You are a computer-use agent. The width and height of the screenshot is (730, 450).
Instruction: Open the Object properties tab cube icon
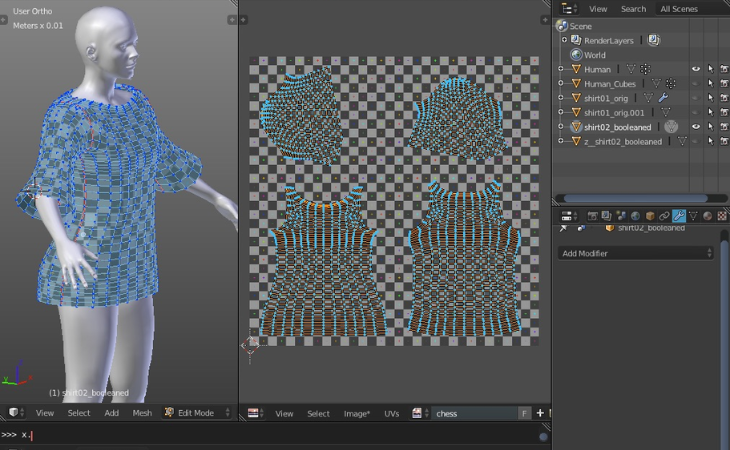tap(650, 216)
